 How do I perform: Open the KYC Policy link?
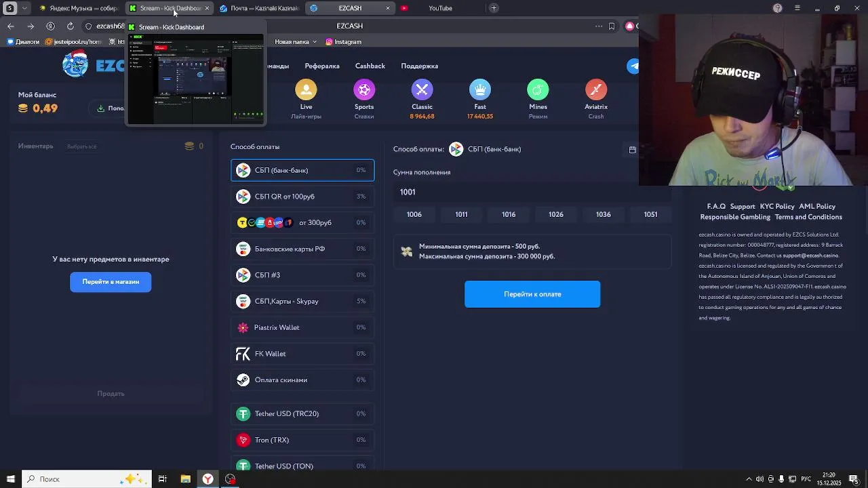click(x=777, y=206)
